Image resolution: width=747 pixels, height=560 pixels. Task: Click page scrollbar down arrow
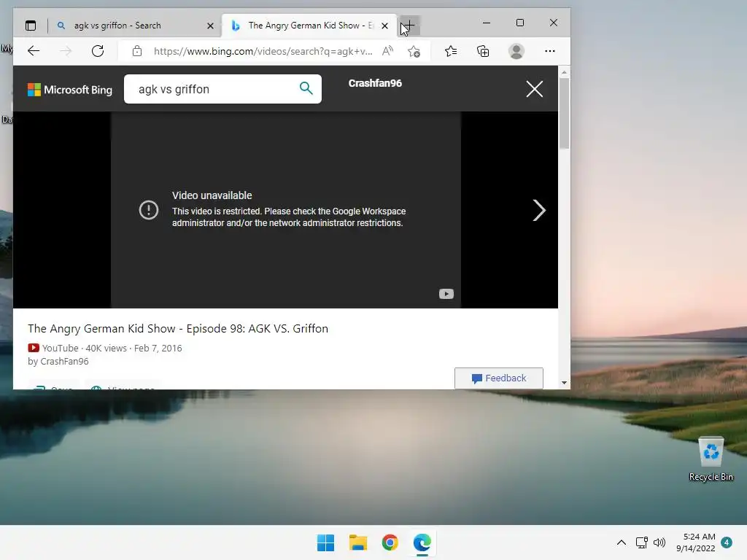pyautogui.click(x=564, y=382)
